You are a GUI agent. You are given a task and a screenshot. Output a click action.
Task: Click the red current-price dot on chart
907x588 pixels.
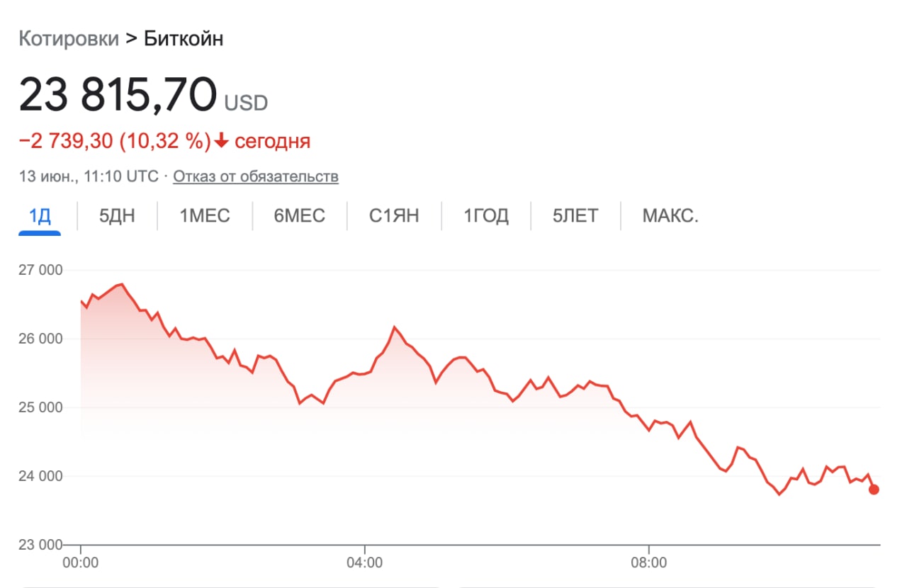[x=874, y=490]
